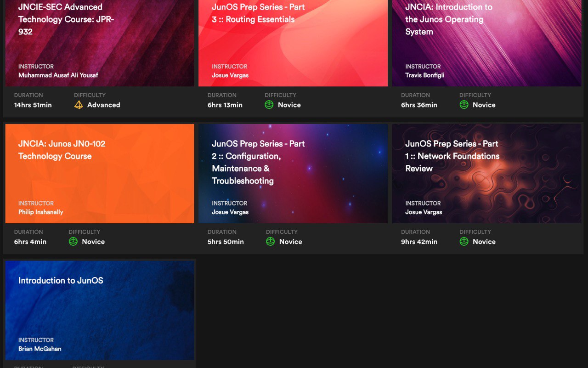Click Novice icon on Routing Essentials card
The image size is (588, 368).
pyautogui.click(x=269, y=105)
